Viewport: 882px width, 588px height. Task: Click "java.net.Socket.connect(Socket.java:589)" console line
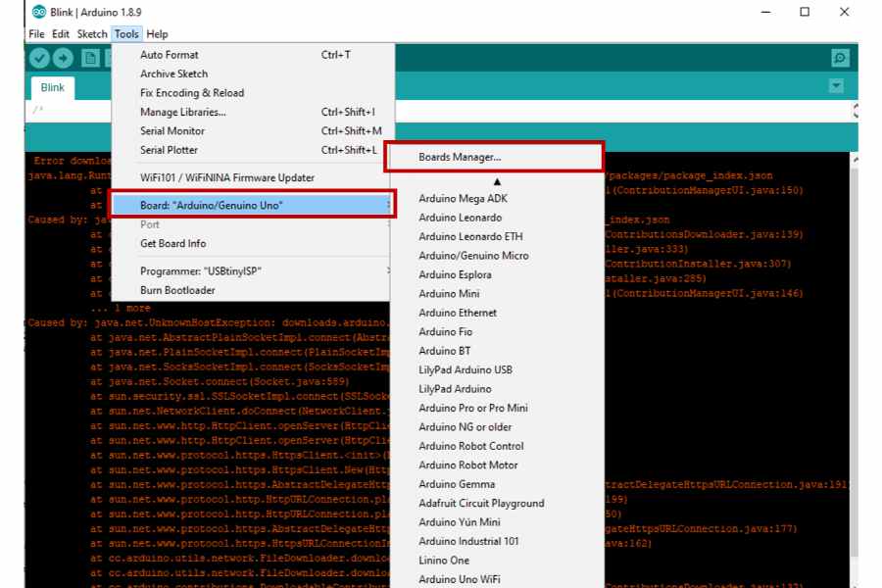(x=220, y=381)
